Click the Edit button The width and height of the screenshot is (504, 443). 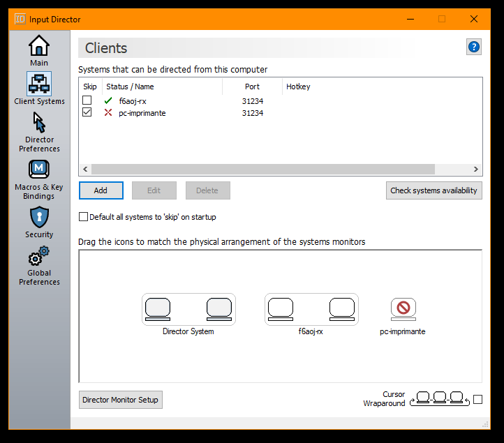154,190
